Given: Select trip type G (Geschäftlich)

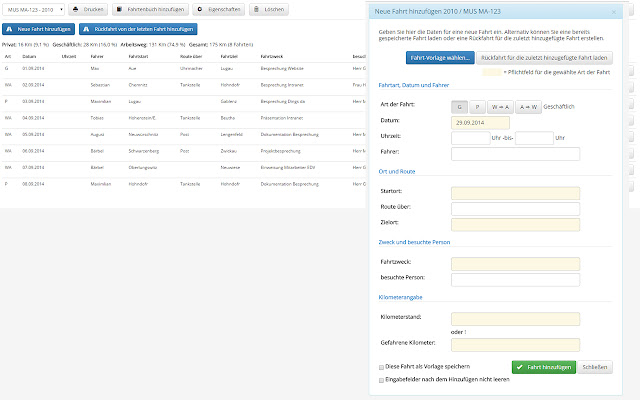Looking at the screenshot, I should pos(460,107).
